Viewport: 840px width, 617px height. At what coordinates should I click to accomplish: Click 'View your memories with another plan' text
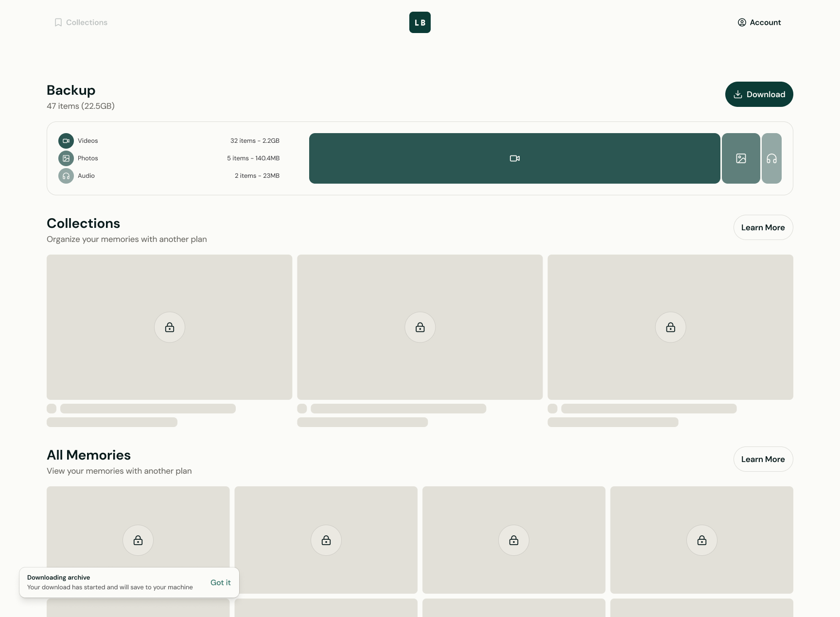coord(119,471)
